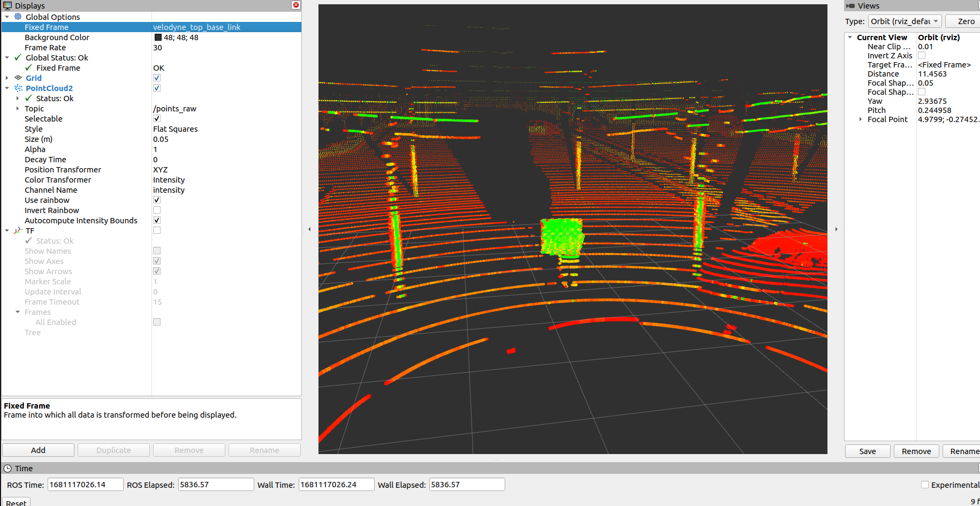Select the Style value Flat Squares
980x506 pixels.
point(175,129)
